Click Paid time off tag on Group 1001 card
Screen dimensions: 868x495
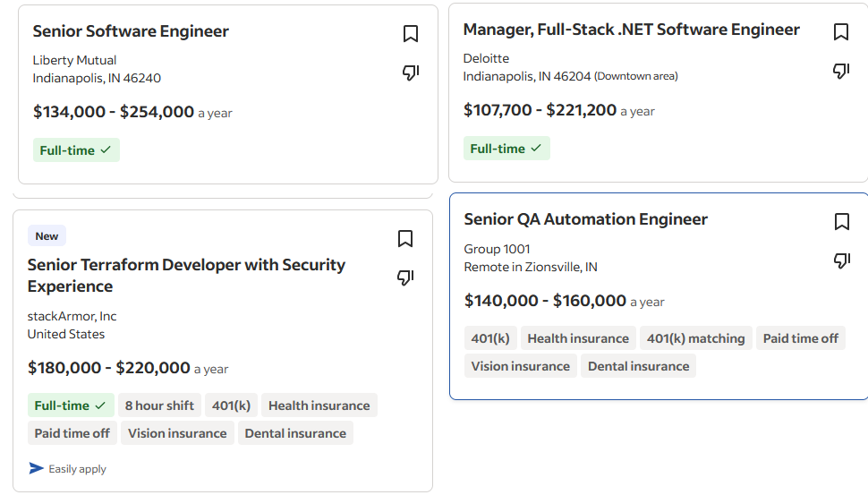(801, 338)
